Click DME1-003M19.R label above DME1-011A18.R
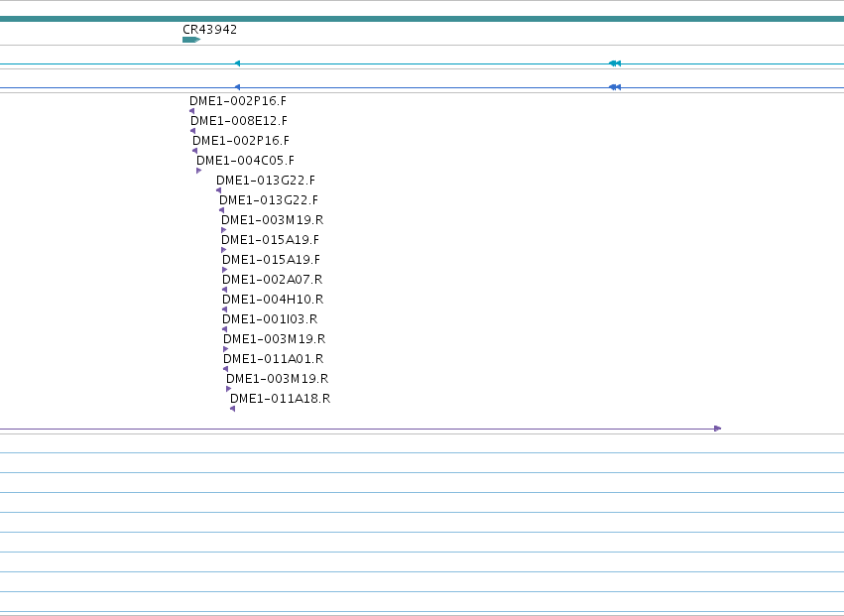The width and height of the screenshot is (844, 616). point(278,379)
